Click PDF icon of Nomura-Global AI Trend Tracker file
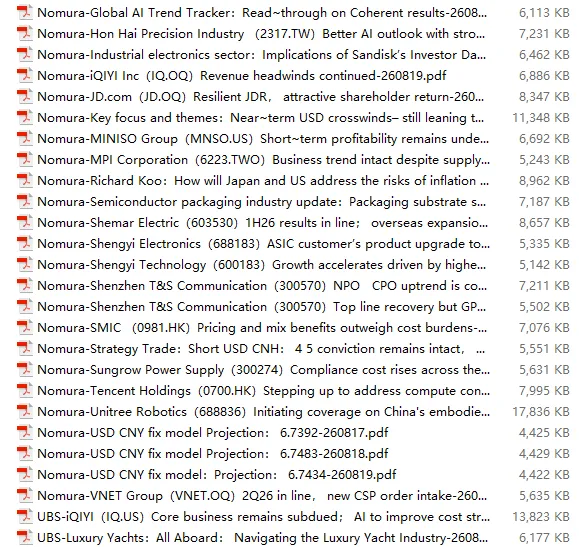Screen dimensions: 579x547 (25, 13)
